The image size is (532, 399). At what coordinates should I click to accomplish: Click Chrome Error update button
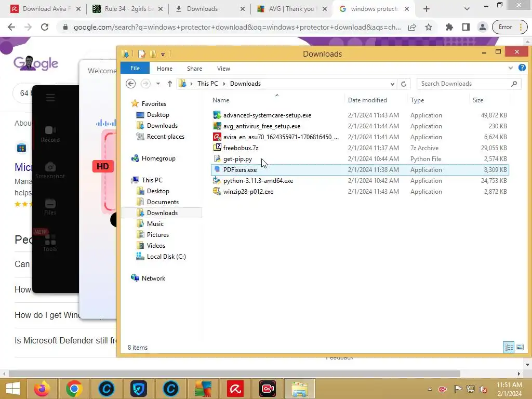point(509,27)
